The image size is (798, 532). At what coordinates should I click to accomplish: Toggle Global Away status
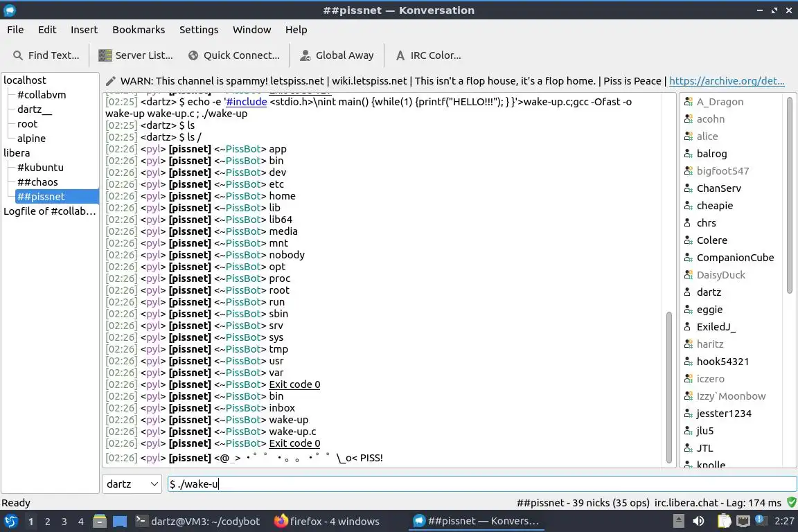(x=337, y=55)
